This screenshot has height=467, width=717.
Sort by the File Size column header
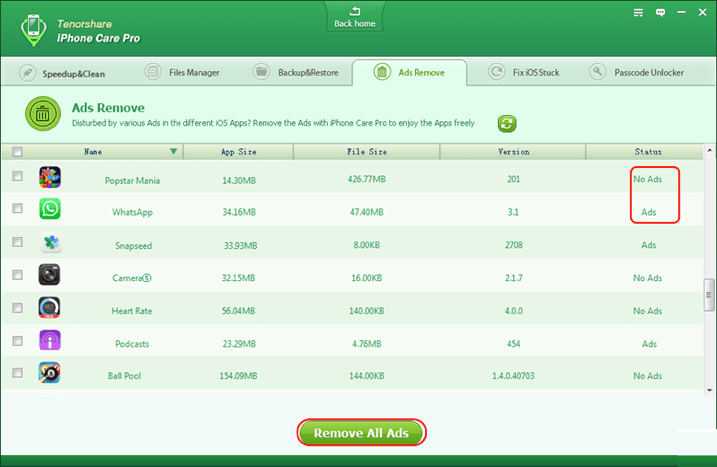pyautogui.click(x=367, y=152)
